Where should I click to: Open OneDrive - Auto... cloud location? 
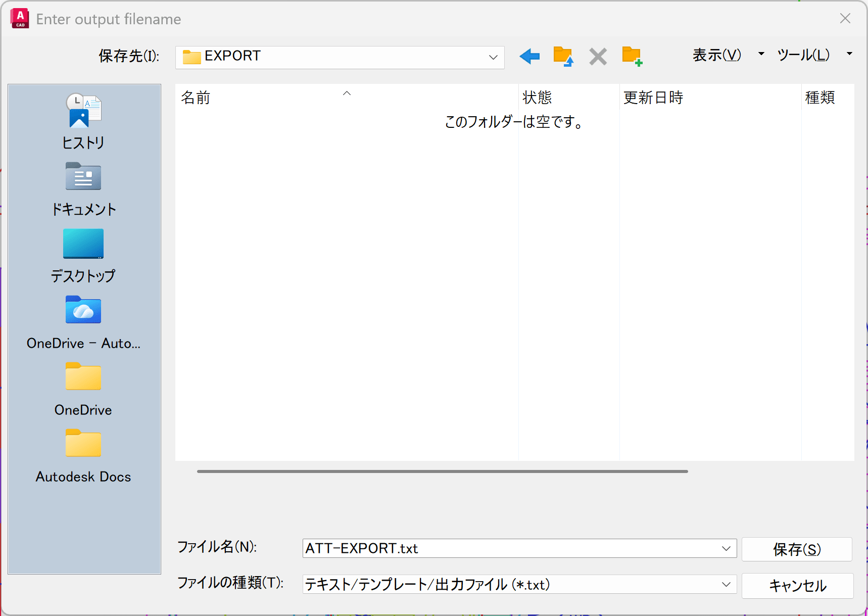point(83,322)
